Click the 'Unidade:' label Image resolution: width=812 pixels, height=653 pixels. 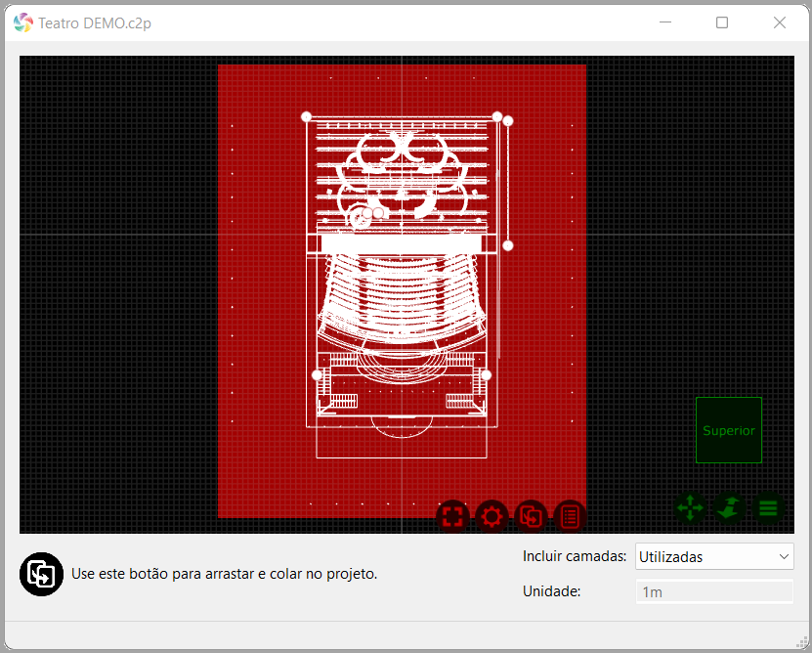[551, 591]
